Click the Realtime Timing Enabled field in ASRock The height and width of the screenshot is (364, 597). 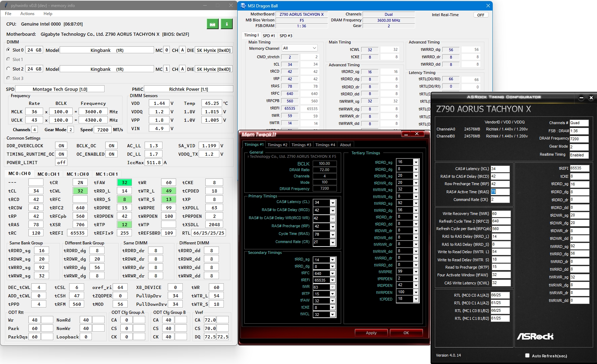click(579, 155)
